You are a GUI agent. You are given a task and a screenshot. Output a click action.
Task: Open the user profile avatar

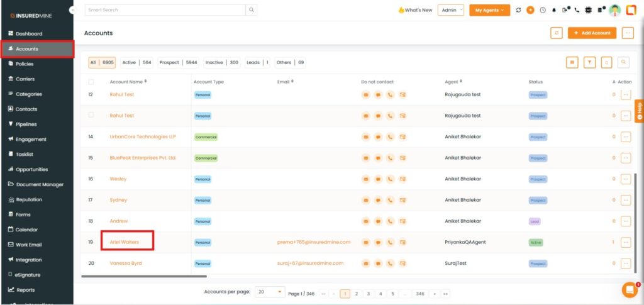point(614,10)
